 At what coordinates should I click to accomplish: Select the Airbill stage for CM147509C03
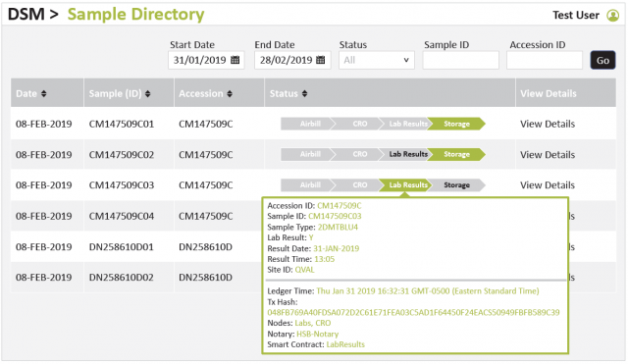tap(308, 185)
